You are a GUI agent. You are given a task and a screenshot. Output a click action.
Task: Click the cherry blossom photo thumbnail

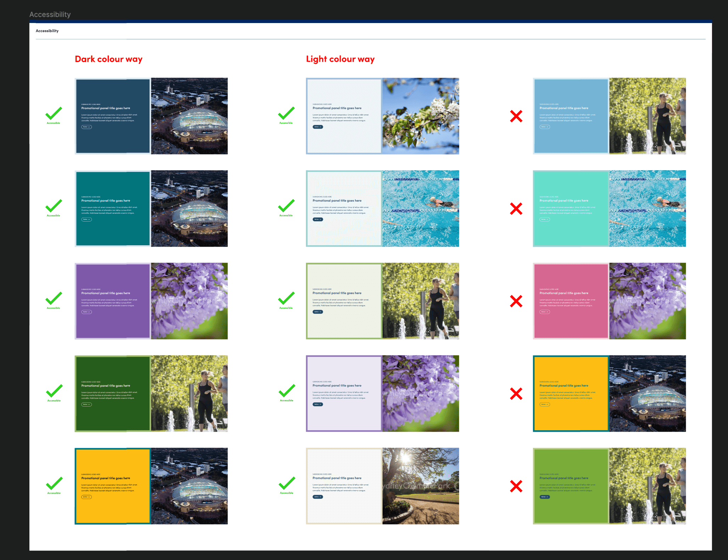click(x=421, y=116)
